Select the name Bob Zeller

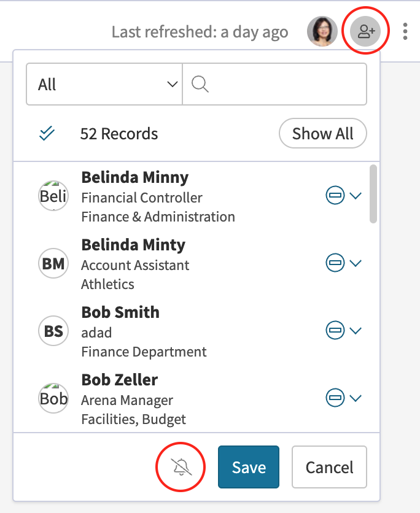click(120, 380)
